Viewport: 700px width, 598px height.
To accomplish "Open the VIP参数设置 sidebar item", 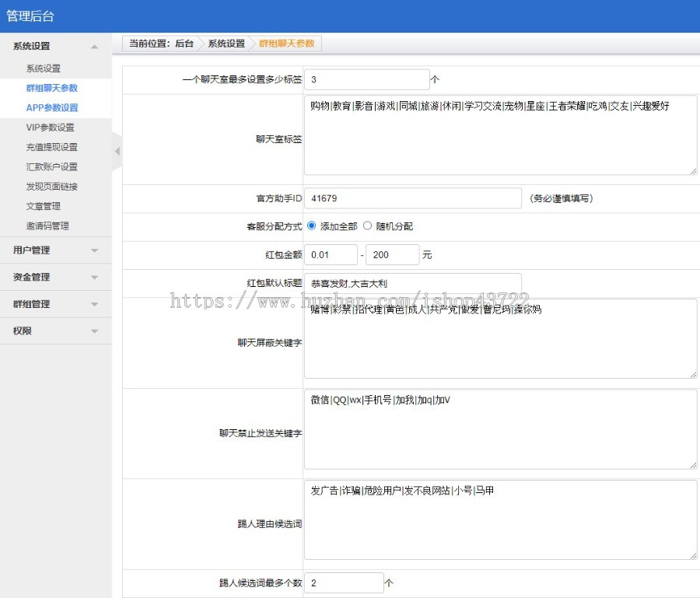I will point(50,128).
